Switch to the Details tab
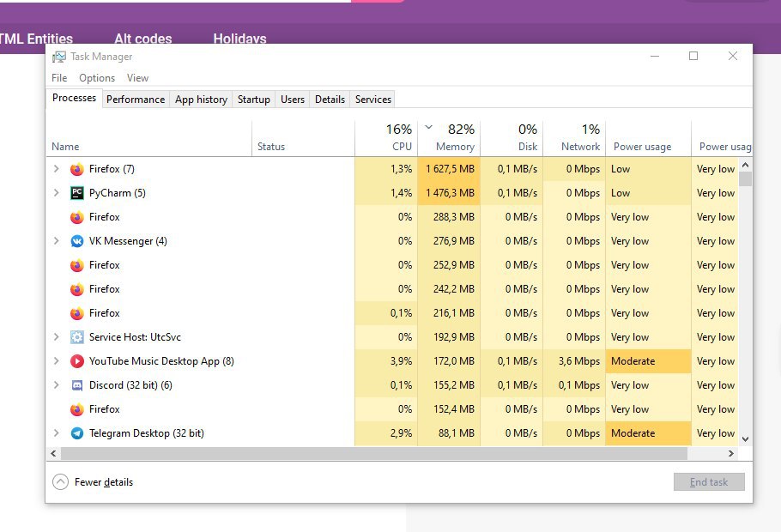The width and height of the screenshot is (781, 532). point(330,100)
